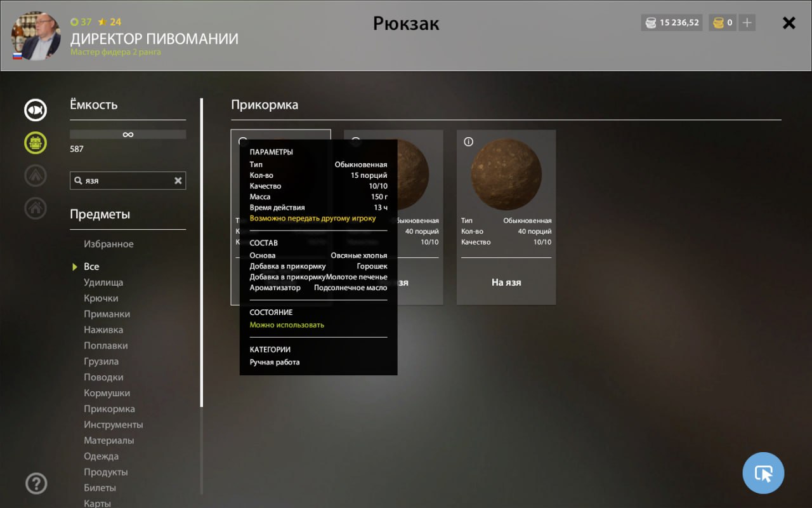812x508 pixels.
Task: Click the search input containing "язя"
Action: click(x=128, y=181)
